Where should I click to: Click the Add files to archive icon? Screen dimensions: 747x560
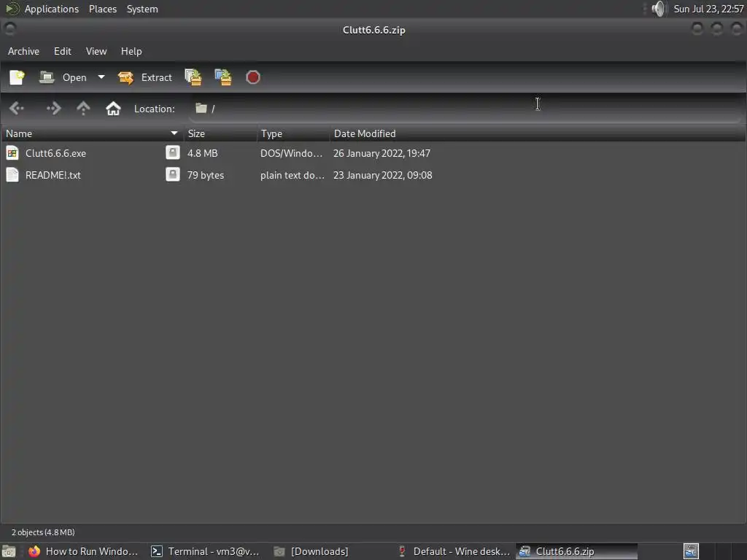(x=193, y=77)
